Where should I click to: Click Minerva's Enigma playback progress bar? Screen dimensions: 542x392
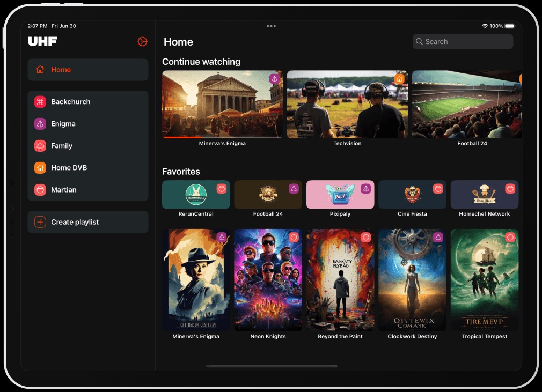[x=222, y=137]
